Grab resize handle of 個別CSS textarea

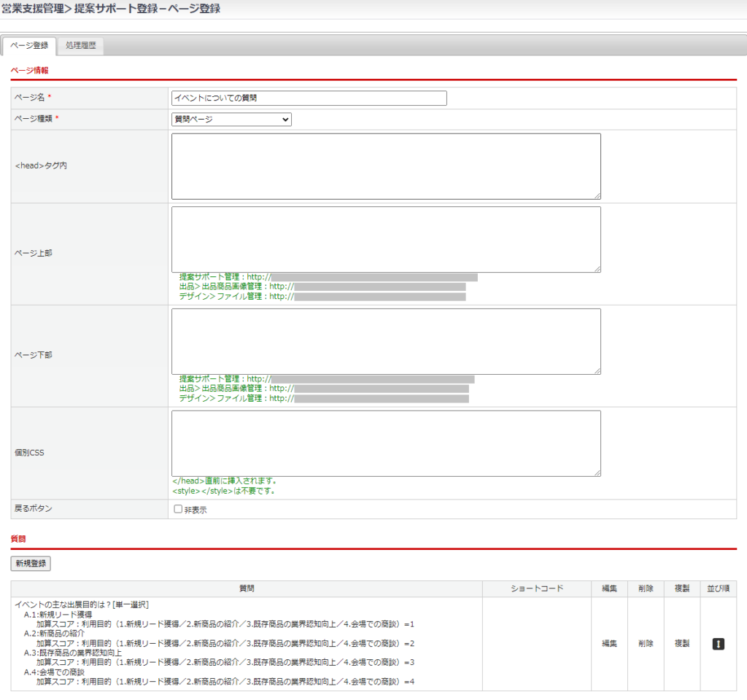597,473
